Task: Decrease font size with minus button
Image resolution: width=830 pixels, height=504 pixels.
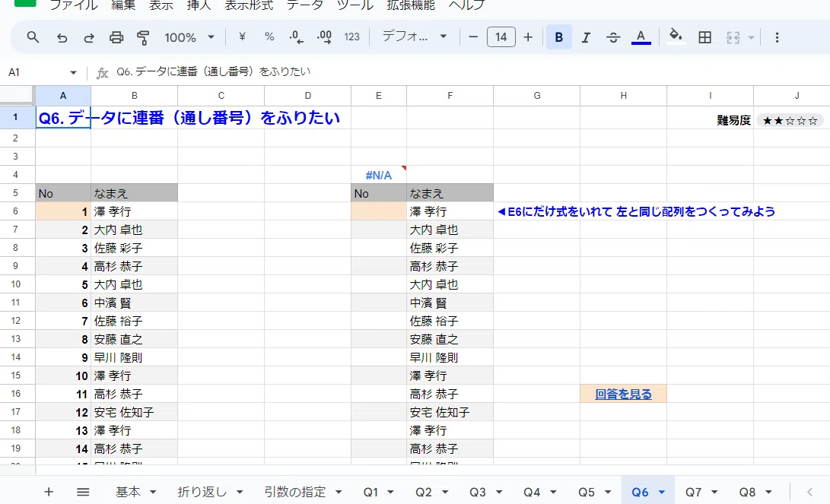Action: [x=473, y=37]
